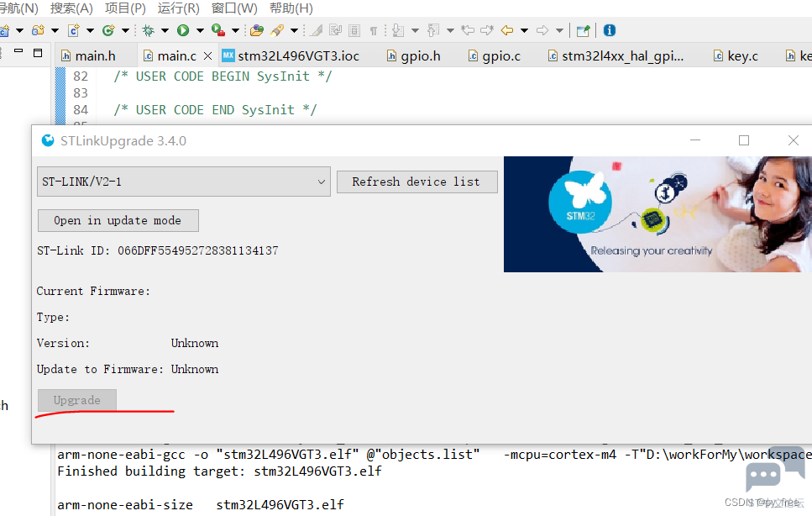Screen dimensions: 812x516
Task: Click the new C/C++ project icon
Action: coord(4,31)
